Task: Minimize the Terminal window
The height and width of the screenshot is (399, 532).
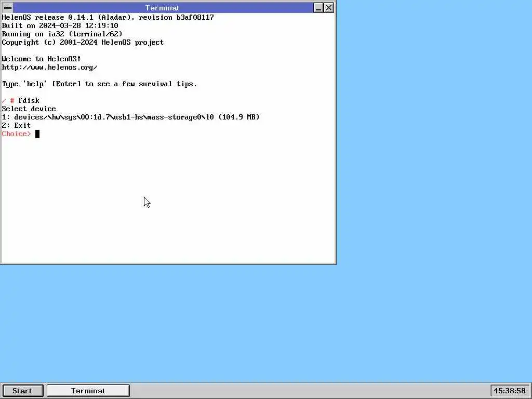Action: click(x=318, y=8)
